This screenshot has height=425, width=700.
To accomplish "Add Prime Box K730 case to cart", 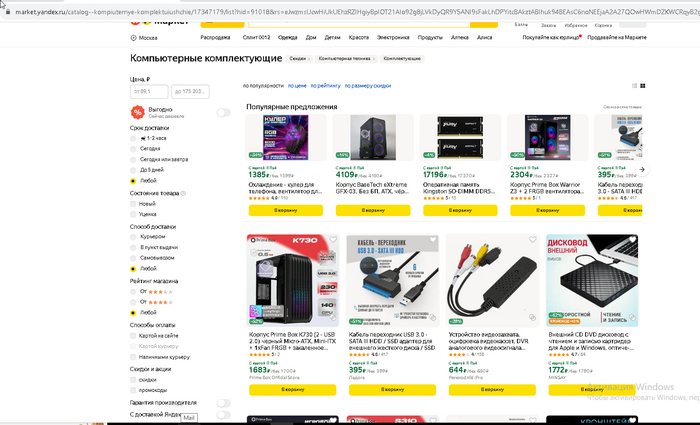I will click(x=292, y=390).
